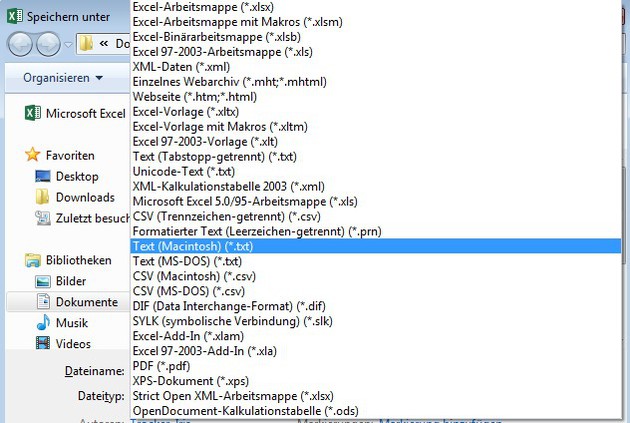Choose Microsoft Excel 5.0/95-Arbeitsmappe (*.xls)
Image resolution: width=630 pixels, height=423 pixels.
click(376, 201)
